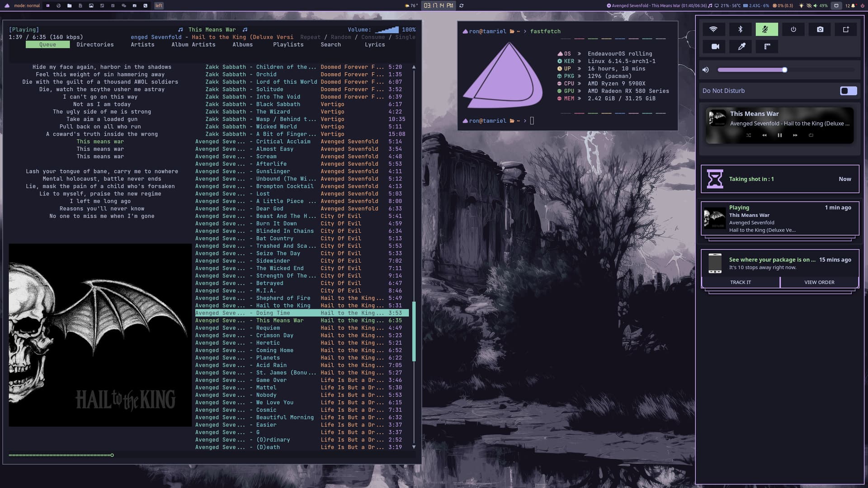Click the queue scrollbar up arrow
Image resolution: width=868 pixels, height=488 pixels.
tap(414, 67)
